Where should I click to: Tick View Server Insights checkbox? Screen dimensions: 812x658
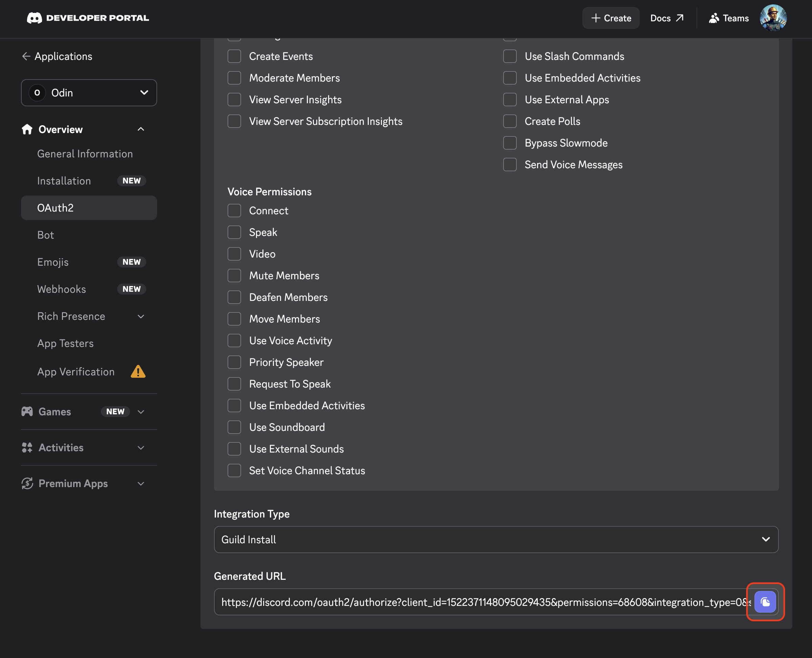pos(234,100)
